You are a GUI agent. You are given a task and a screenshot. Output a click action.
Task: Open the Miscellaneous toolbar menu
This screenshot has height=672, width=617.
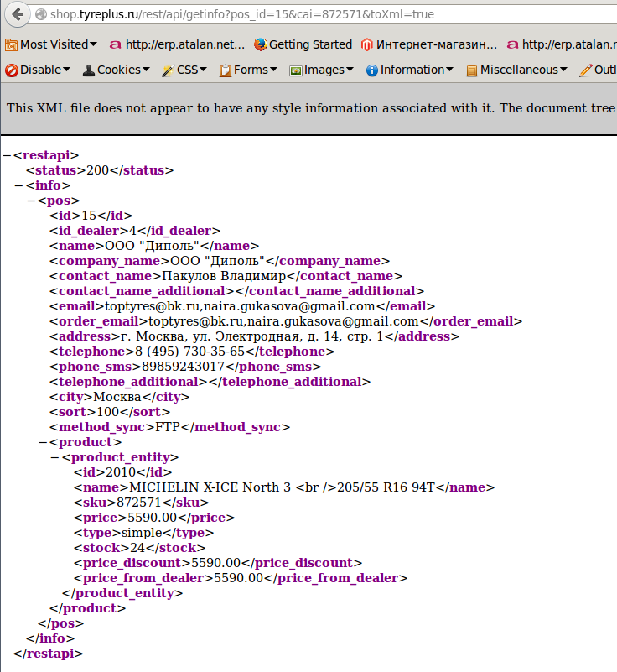(x=516, y=70)
